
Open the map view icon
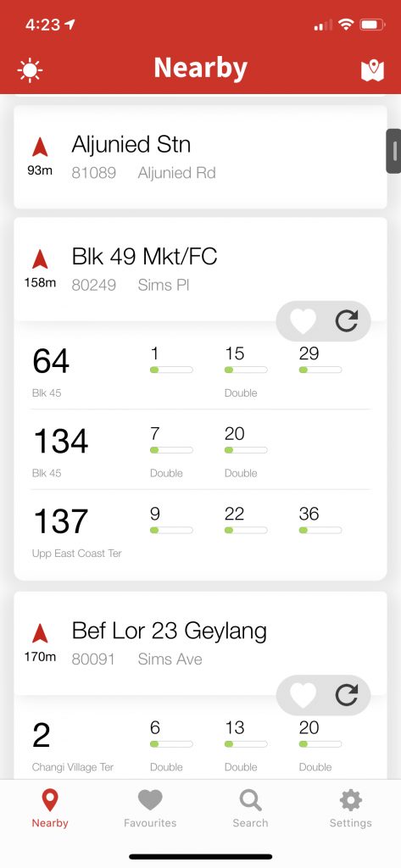(x=372, y=70)
